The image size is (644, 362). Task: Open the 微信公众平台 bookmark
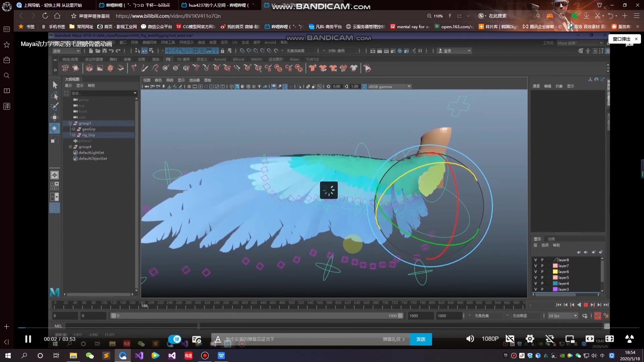tap(156, 26)
